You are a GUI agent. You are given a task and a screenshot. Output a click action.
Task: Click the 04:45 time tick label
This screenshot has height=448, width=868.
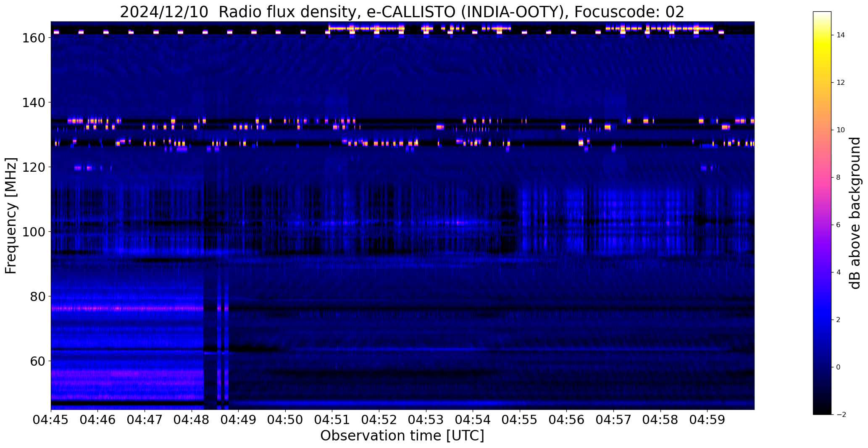[51, 420]
